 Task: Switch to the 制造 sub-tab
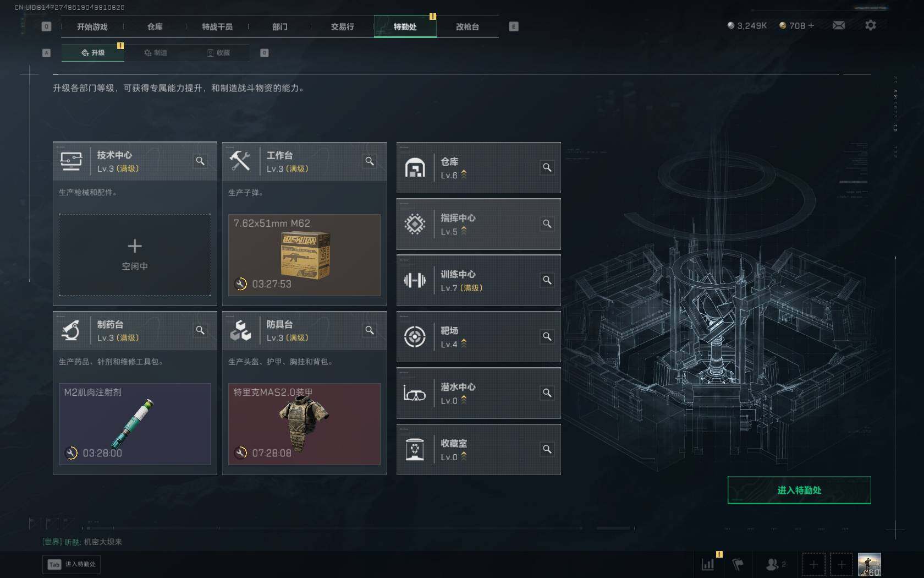(156, 53)
